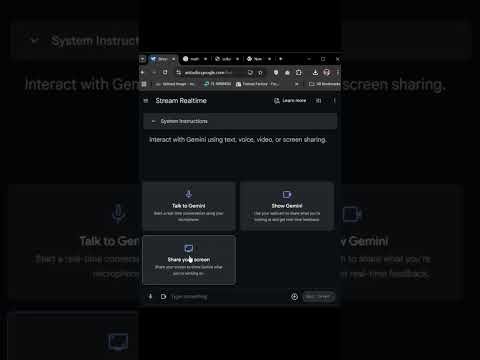
Task: Open run settings icon beside Learn more
Action: point(319,100)
